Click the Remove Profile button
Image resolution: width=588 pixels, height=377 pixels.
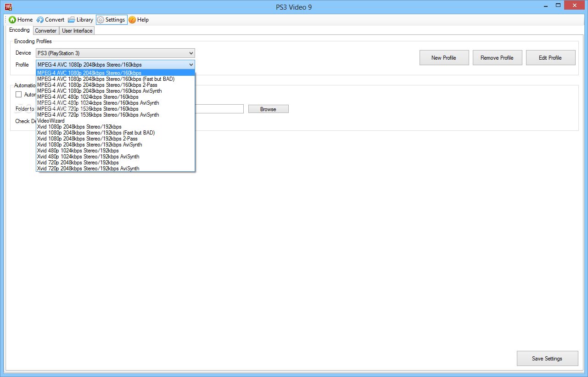(x=497, y=58)
